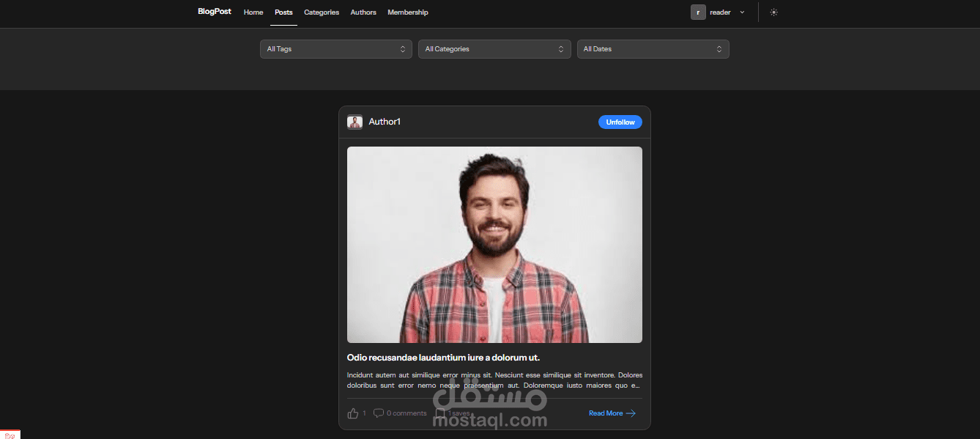Image resolution: width=980 pixels, height=439 pixels.
Task: Navigate to the Authors page
Action: coord(363,12)
